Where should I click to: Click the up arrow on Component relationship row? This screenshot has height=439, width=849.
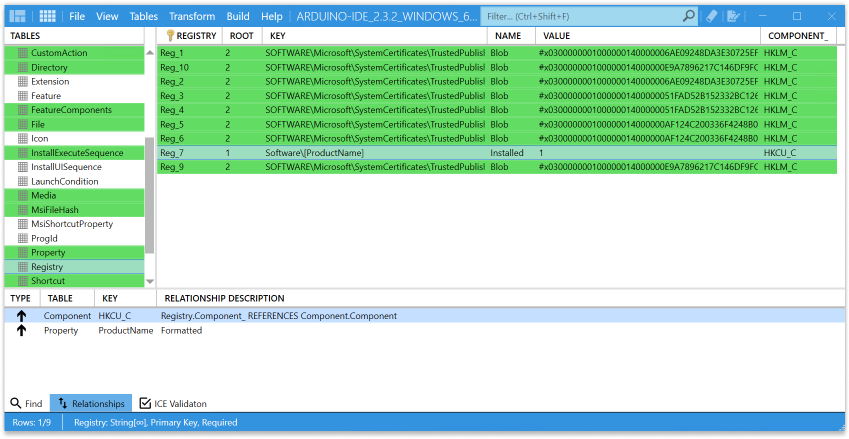(21, 316)
